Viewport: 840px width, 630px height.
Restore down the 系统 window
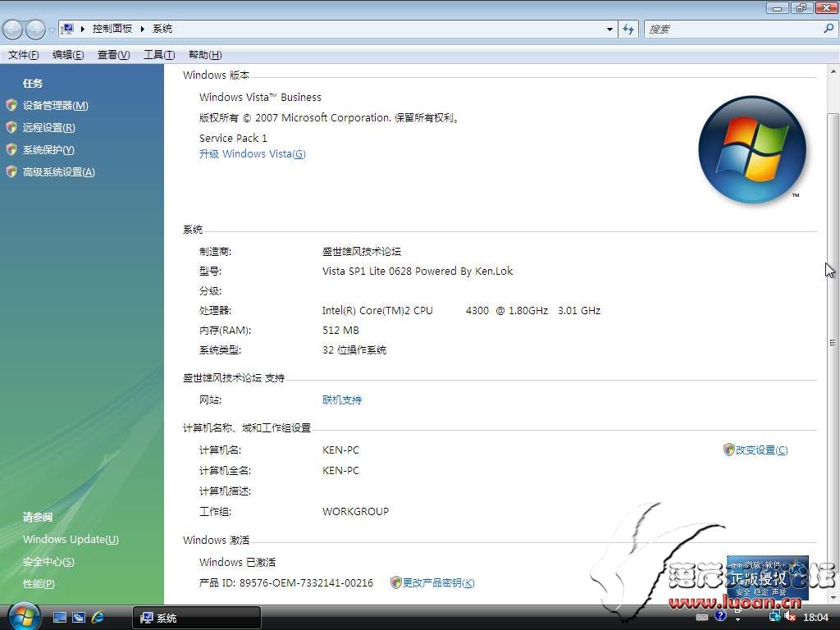[801, 7]
